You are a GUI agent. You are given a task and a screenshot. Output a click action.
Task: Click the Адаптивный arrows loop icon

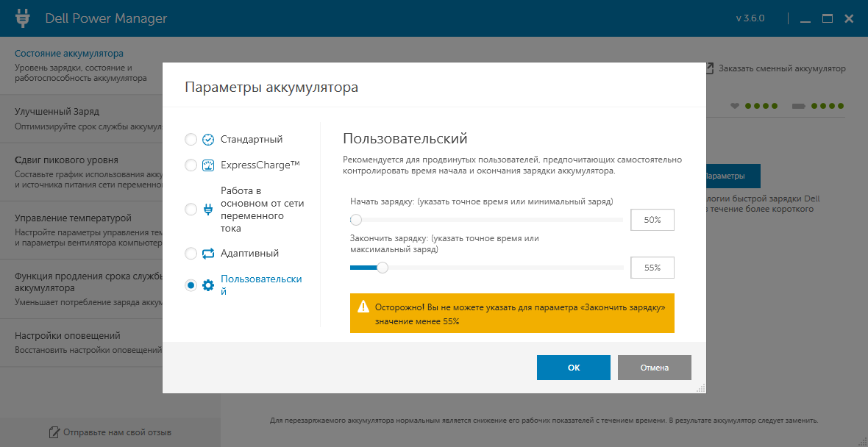(x=208, y=254)
